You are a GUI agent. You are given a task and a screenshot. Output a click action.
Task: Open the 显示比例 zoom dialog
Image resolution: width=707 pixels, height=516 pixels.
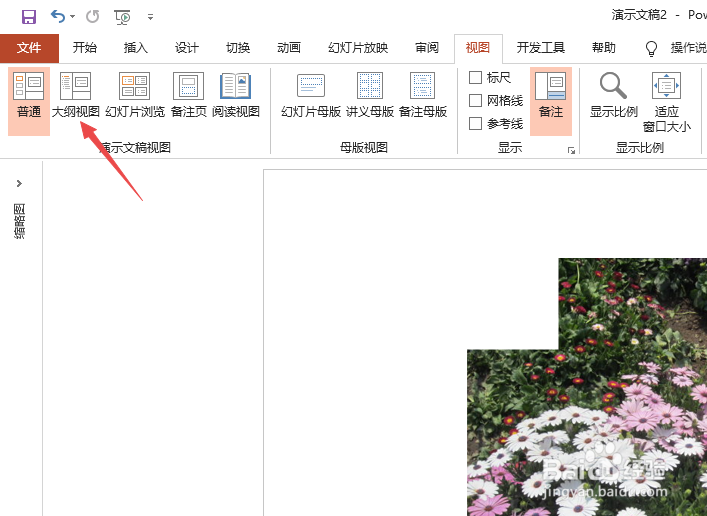pos(614,96)
